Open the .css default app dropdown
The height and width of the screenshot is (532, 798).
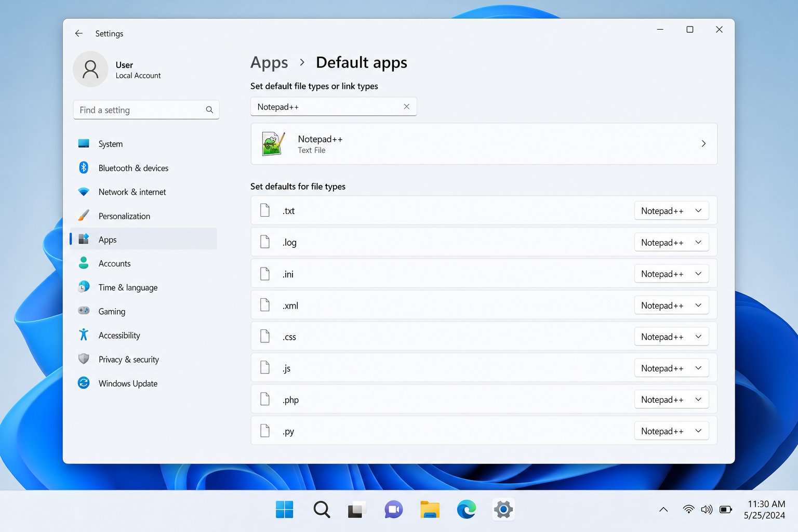pos(672,337)
